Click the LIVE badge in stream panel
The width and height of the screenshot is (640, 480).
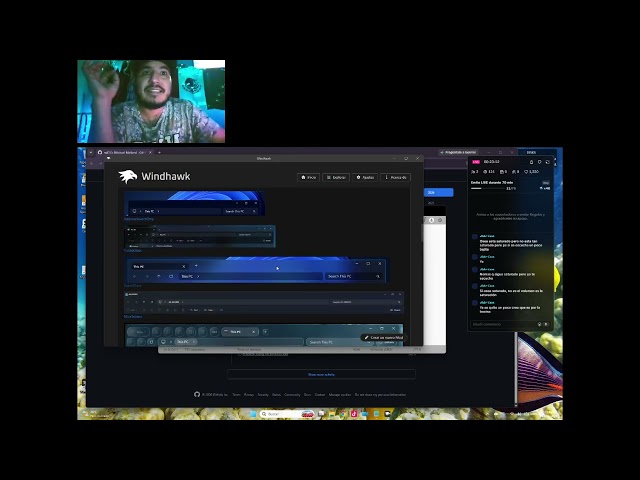pyautogui.click(x=476, y=162)
